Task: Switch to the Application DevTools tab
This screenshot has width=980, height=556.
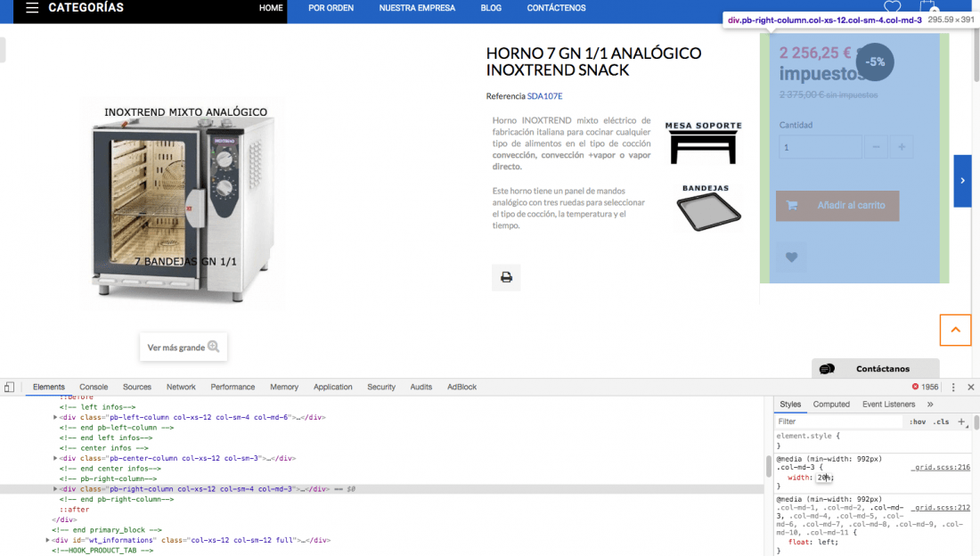Action: click(x=332, y=387)
